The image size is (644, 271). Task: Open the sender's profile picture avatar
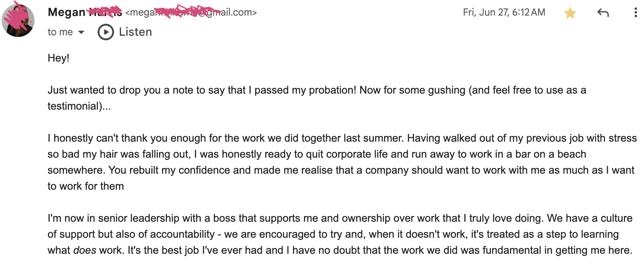(18, 20)
